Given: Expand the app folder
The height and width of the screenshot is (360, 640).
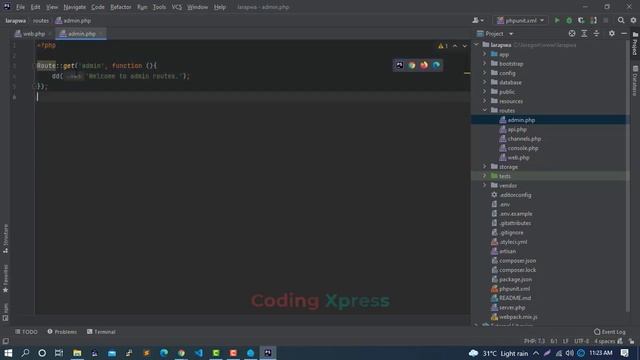Looking at the screenshot, I should 485,54.
